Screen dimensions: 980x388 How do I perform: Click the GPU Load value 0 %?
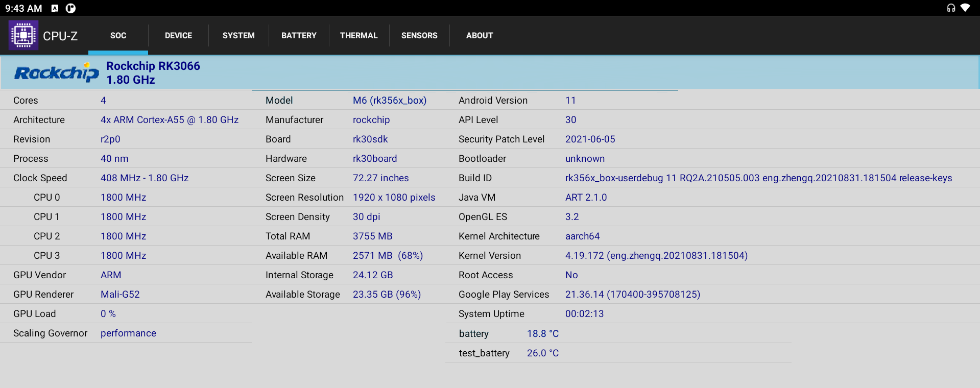[108, 314]
